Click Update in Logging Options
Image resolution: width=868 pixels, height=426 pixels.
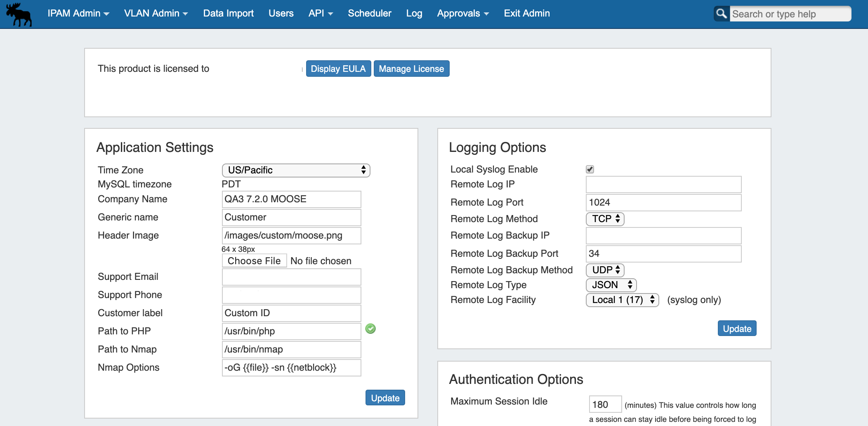click(736, 329)
